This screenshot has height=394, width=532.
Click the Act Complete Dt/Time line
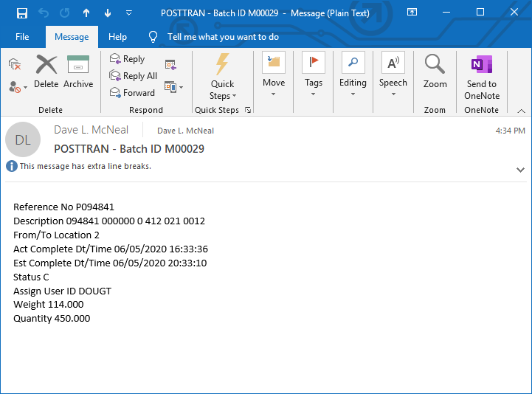(111, 249)
